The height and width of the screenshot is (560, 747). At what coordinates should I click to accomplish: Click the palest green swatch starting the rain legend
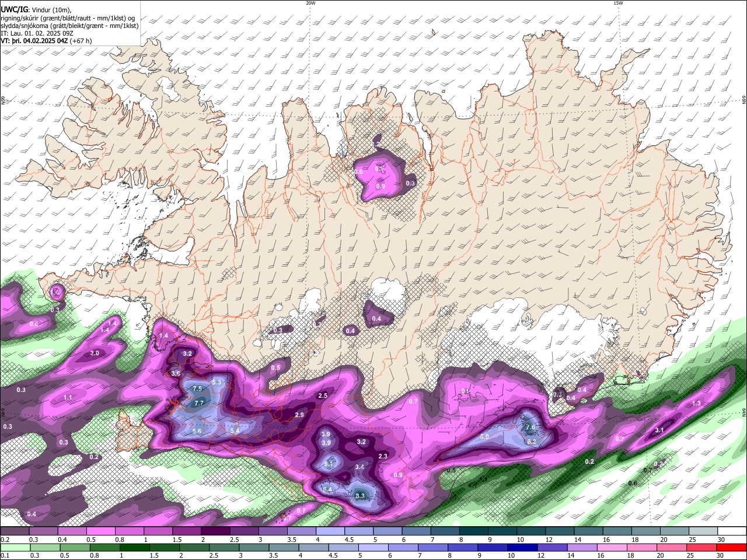click(x=15, y=547)
